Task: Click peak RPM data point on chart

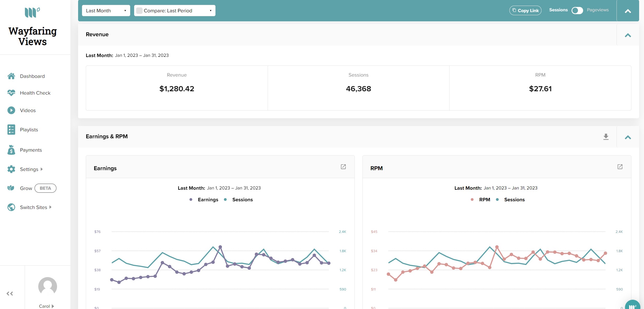Action: [x=497, y=247]
